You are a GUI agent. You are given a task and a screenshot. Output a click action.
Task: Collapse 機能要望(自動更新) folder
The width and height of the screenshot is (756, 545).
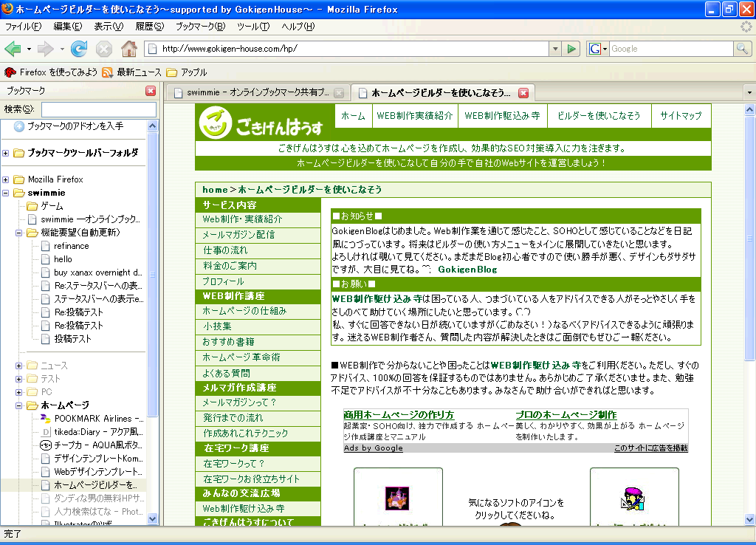(x=18, y=233)
